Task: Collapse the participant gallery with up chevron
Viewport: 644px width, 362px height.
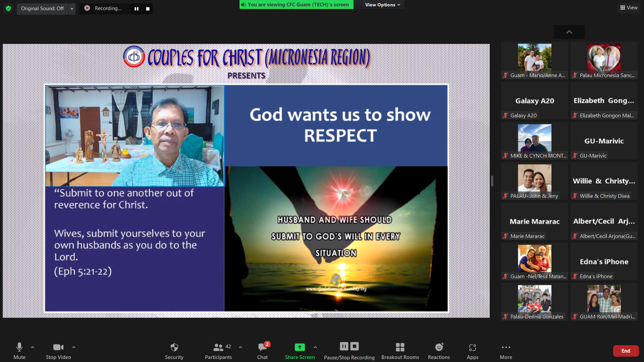Action: pos(569,32)
